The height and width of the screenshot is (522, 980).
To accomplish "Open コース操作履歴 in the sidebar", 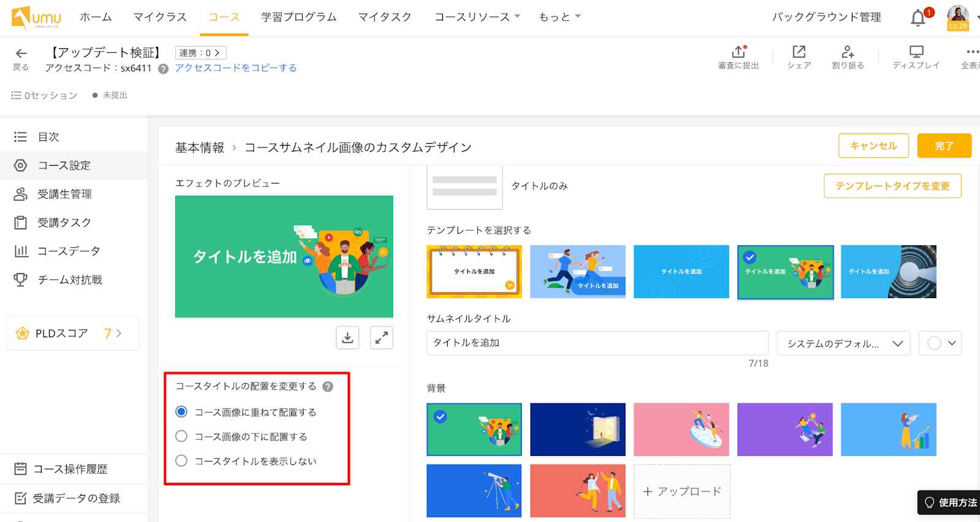I will coord(73,469).
